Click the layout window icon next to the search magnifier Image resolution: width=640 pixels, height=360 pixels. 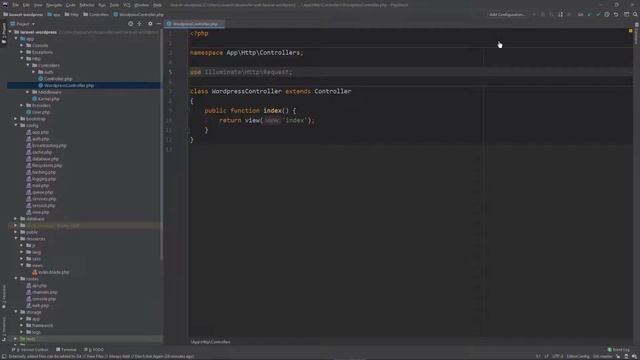click(x=627, y=14)
